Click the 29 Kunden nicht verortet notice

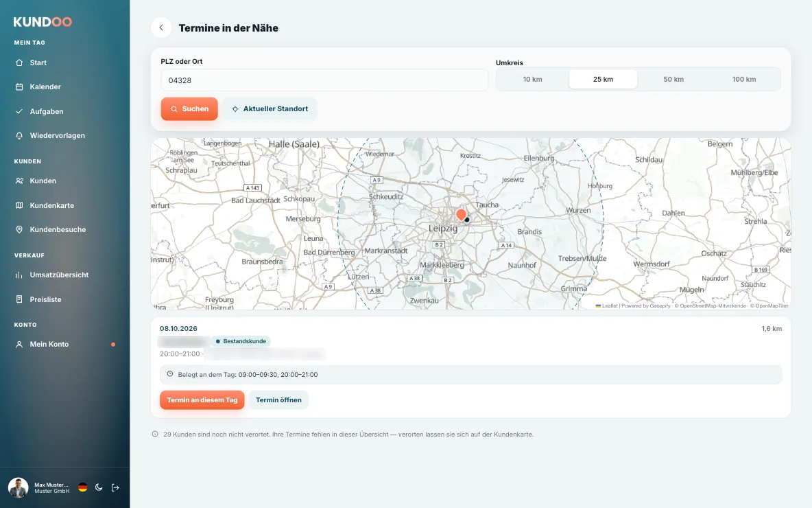click(x=343, y=435)
